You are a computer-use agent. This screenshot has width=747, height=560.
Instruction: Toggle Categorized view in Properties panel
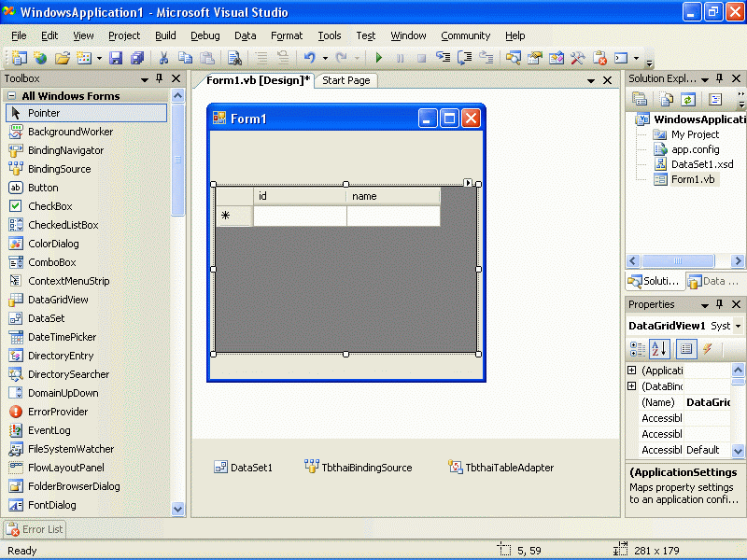[x=638, y=349]
